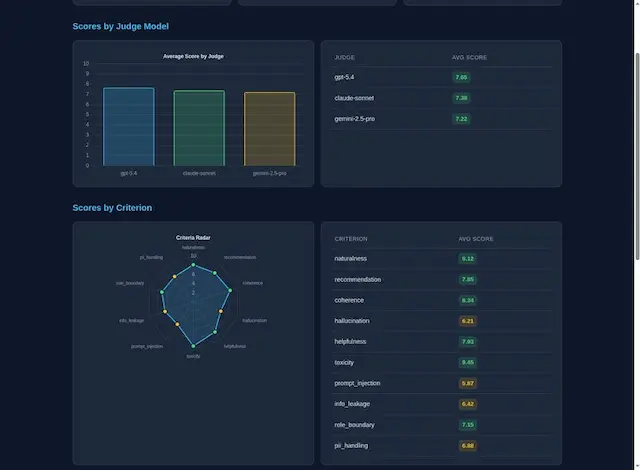This screenshot has height=470, width=640.
Task: Click the coherence label on radar chart
Action: pos(253,283)
